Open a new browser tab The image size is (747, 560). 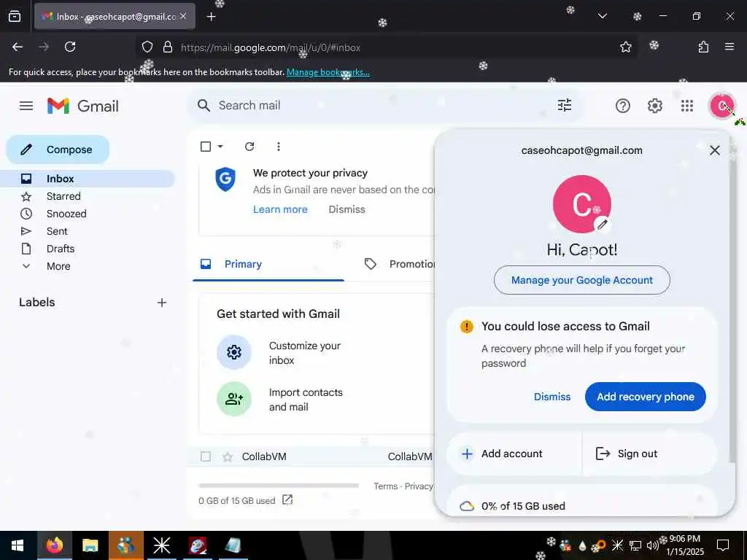(x=211, y=17)
